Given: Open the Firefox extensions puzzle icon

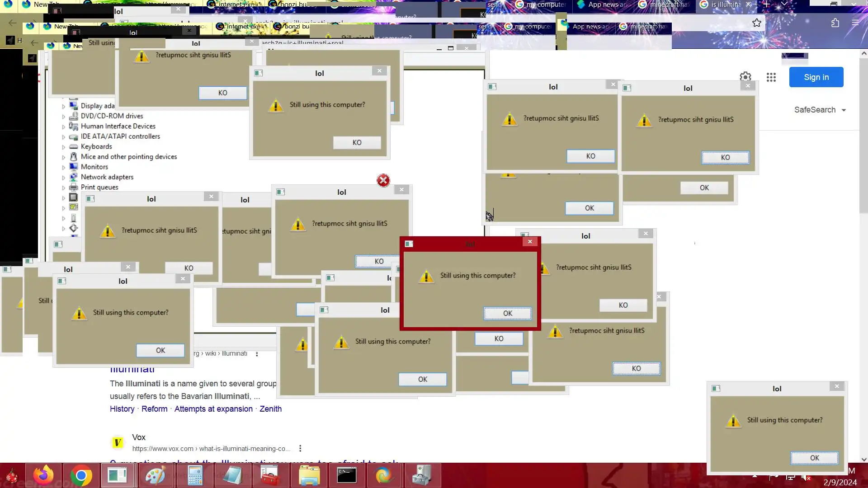Looking at the screenshot, I should click(835, 23).
